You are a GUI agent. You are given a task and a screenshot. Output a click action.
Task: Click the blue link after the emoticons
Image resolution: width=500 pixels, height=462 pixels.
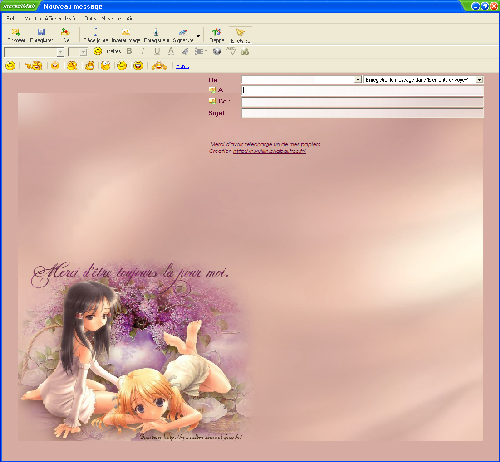[182, 66]
